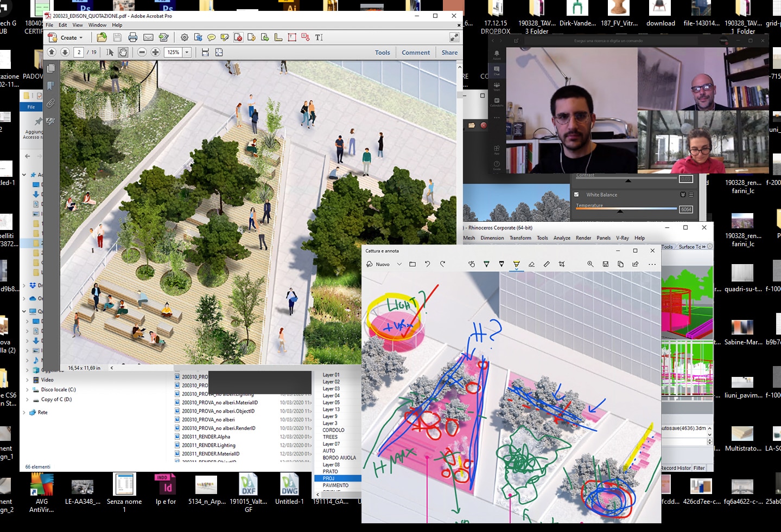Collapse the White Balance section chevron
781x532 pixels.
pos(683,195)
